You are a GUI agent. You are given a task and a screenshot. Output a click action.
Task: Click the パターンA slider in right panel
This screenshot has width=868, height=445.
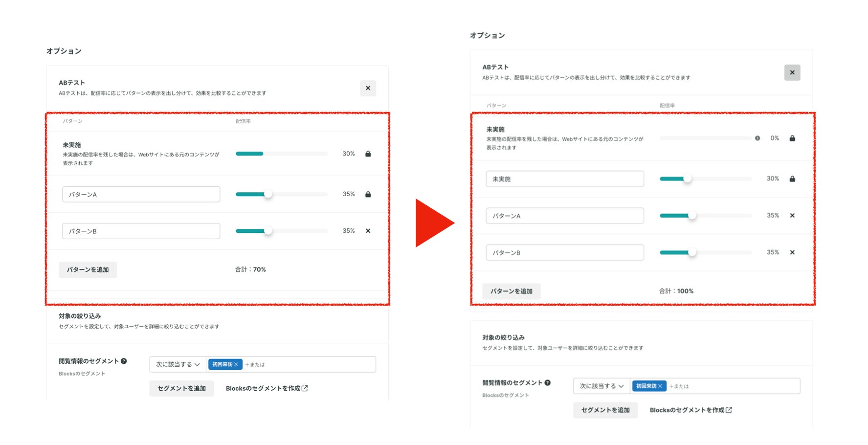[706, 216]
